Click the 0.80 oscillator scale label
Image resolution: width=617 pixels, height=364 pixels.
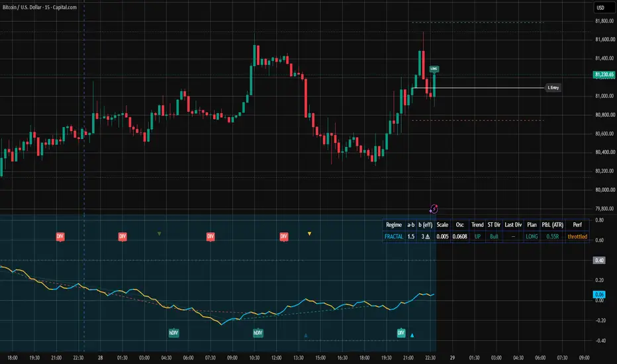coord(599,220)
